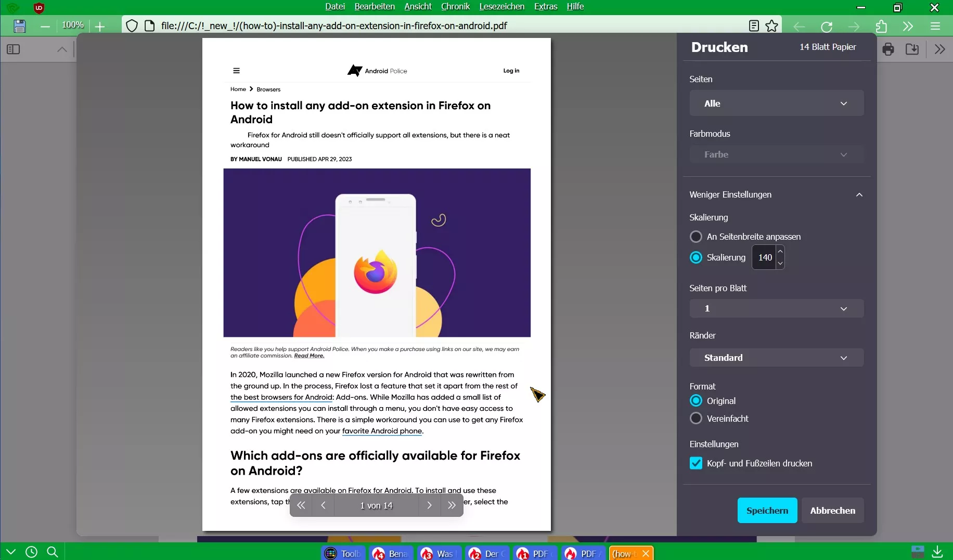Open the Extras menu
Viewport: 953px width, 560px height.
coord(546,7)
